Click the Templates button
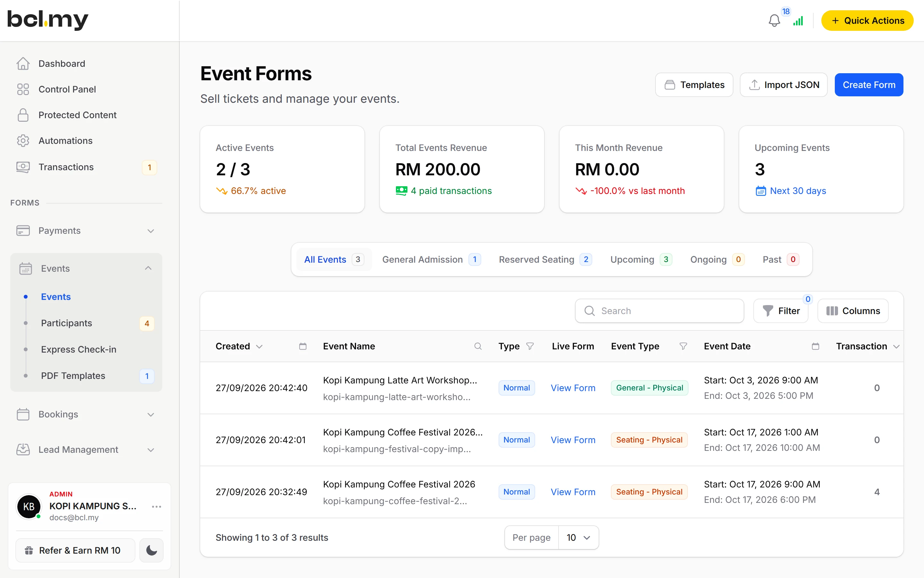The width and height of the screenshot is (924, 578). pyautogui.click(x=694, y=85)
